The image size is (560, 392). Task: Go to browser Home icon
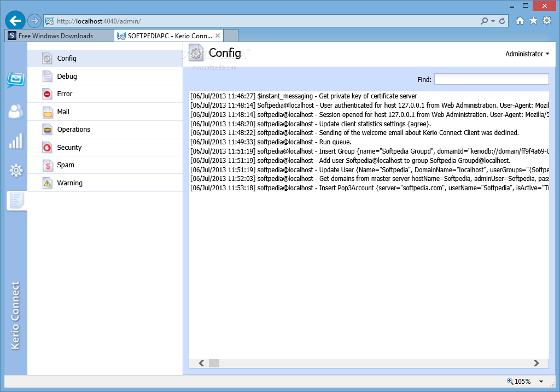(520, 21)
